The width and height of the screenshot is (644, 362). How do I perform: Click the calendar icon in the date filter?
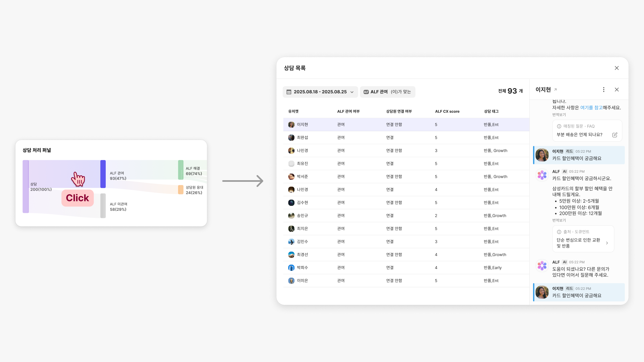[x=289, y=92]
